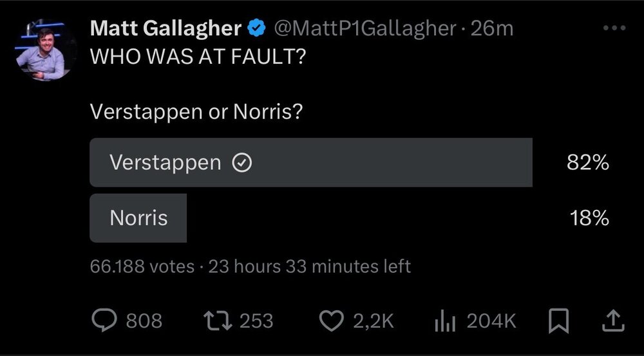Open the three-dot more options menu

614,28
